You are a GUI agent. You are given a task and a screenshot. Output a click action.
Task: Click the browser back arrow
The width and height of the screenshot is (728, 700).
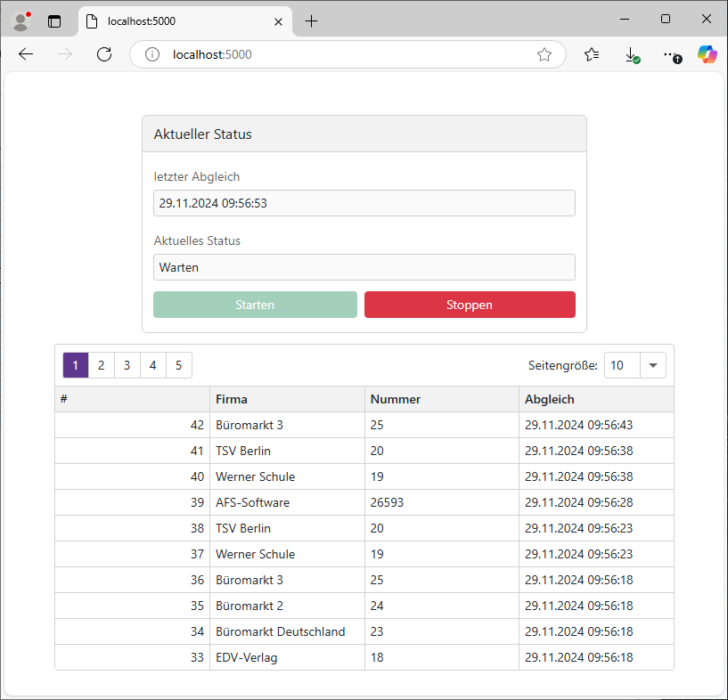[x=26, y=54]
